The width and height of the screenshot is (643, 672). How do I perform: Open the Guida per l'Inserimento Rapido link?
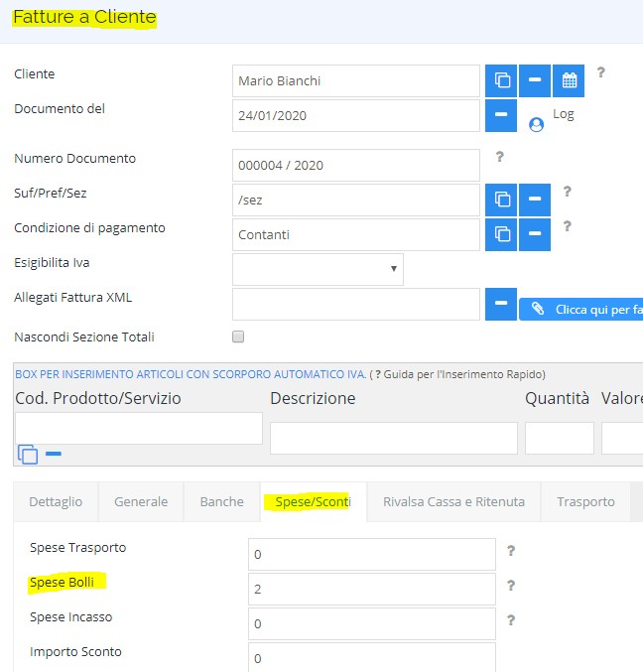click(460, 374)
